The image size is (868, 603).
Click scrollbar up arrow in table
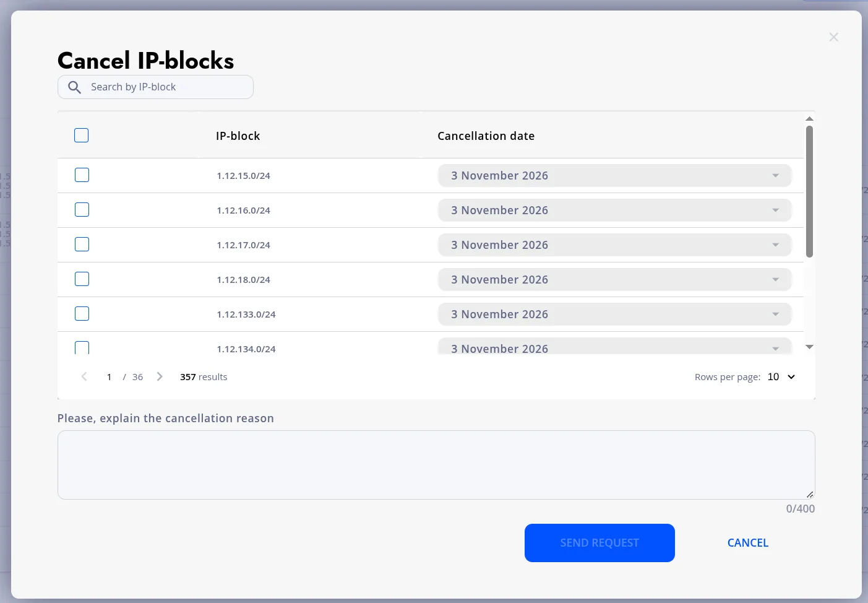pyautogui.click(x=809, y=118)
